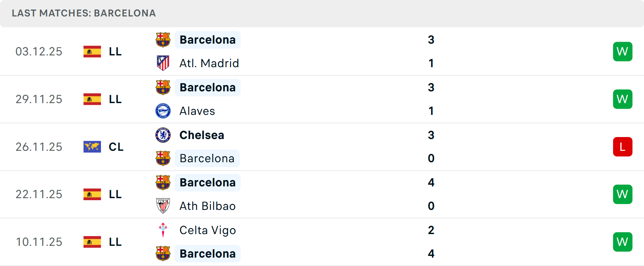This screenshot has height=266, width=644.
Task: Open the Barcelona link in the Alaves match
Action: pos(207,87)
